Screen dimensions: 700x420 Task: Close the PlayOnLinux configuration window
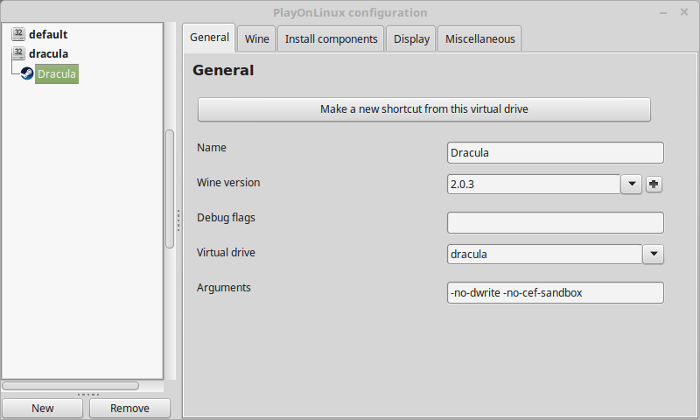684,12
